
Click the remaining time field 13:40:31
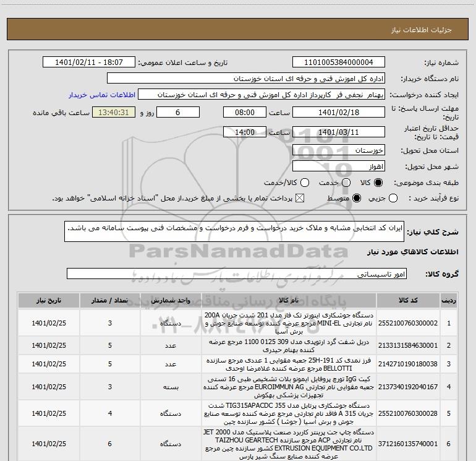tap(114, 113)
